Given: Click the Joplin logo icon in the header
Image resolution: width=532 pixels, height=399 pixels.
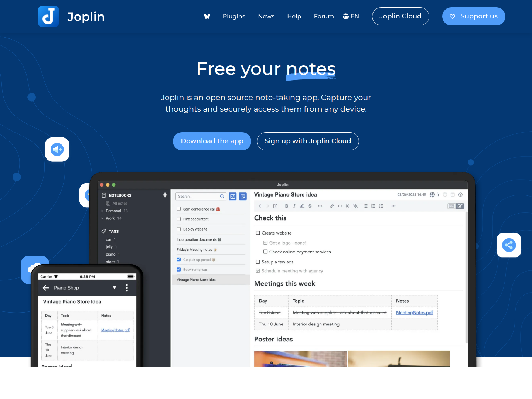Looking at the screenshot, I should point(48,16).
